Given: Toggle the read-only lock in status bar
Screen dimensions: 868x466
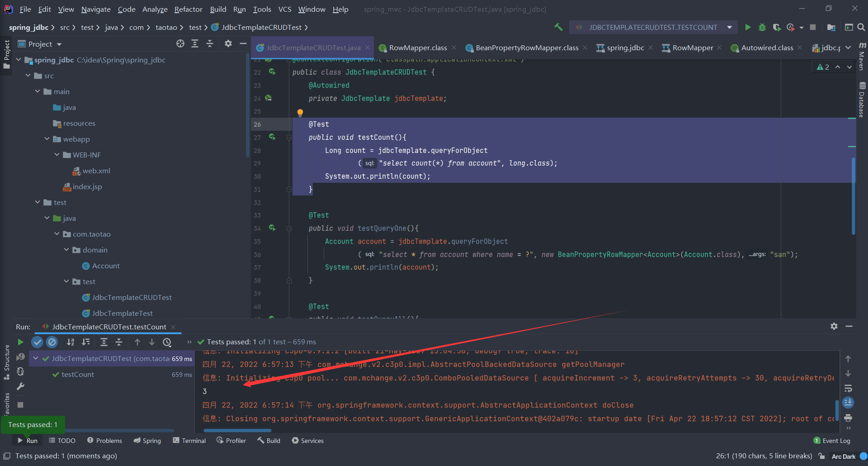Looking at the screenshot, I should (x=822, y=456).
